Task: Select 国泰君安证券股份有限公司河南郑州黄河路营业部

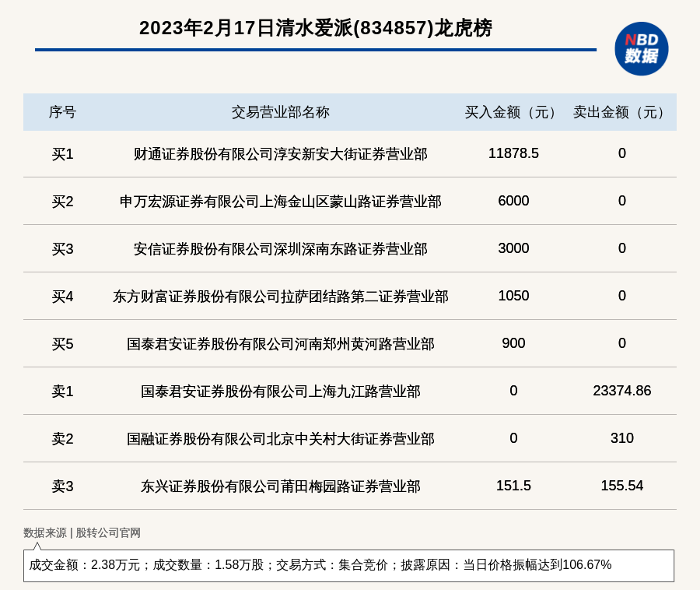Action: click(280, 344)
